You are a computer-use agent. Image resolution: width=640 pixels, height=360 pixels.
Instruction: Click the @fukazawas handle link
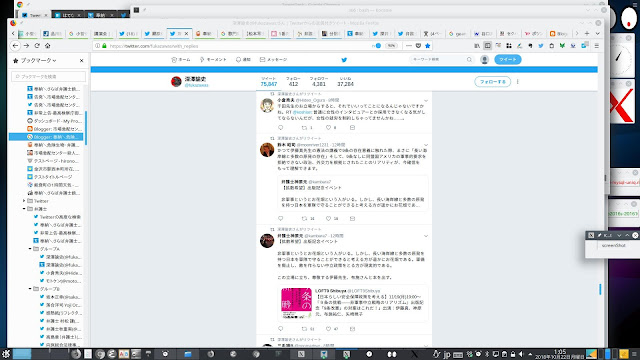[196, 85]
